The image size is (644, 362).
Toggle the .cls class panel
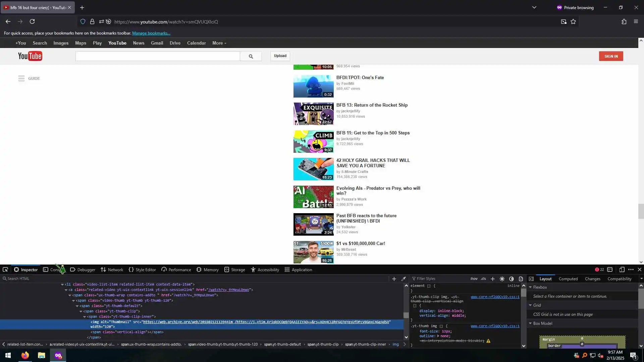click(x=483, y=279)
